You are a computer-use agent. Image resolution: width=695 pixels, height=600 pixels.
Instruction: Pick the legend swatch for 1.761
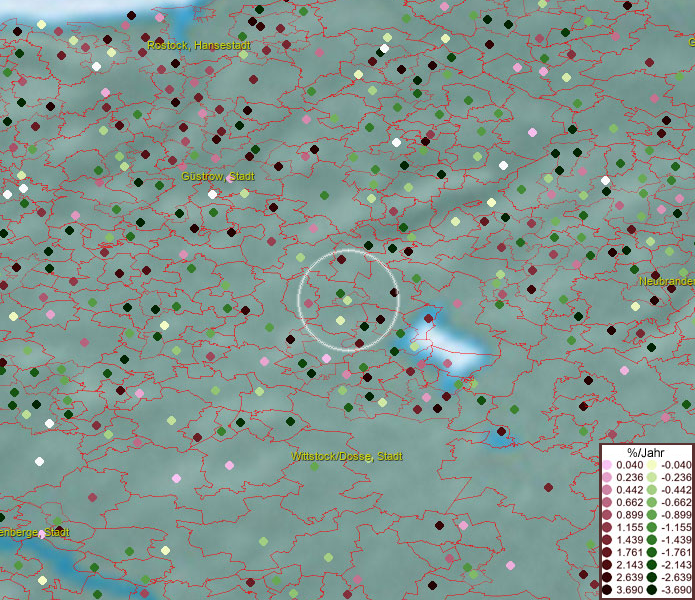pyautogui.click(x=607, y=552)
